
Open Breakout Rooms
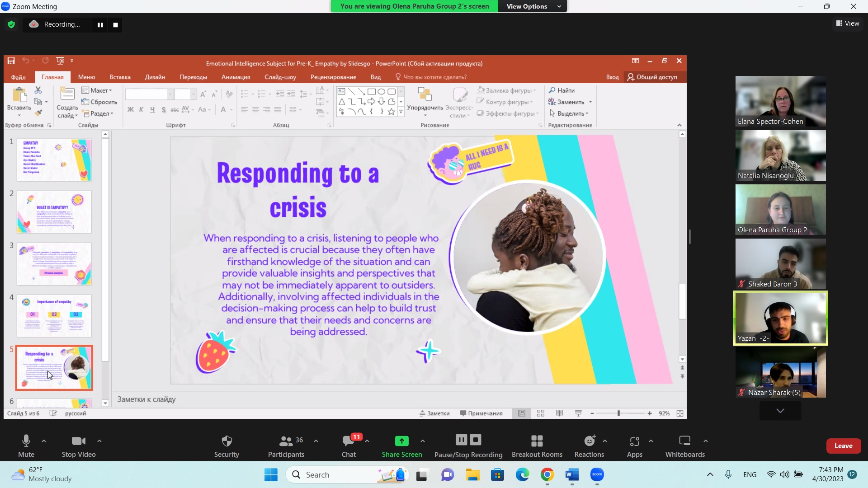point(537,446)
